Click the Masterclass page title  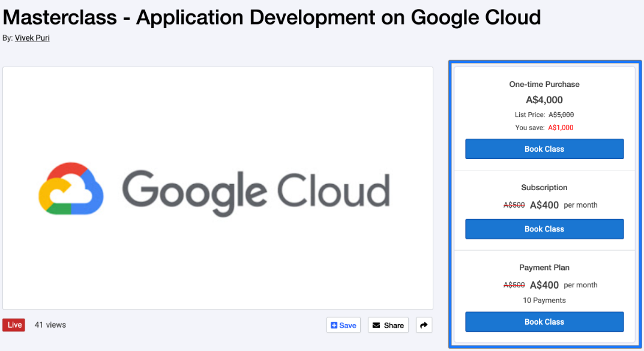click(271, 17)
